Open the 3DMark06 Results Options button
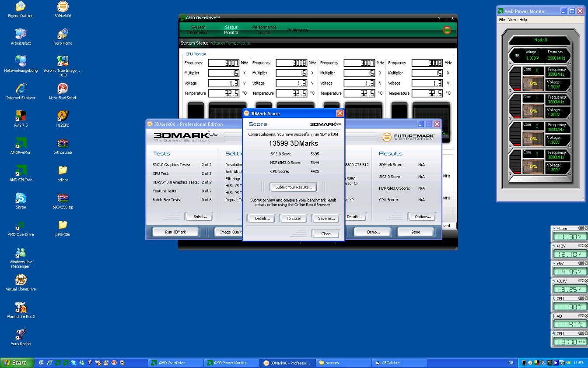Viewport: 588px width, 368px height. point(423,216)
